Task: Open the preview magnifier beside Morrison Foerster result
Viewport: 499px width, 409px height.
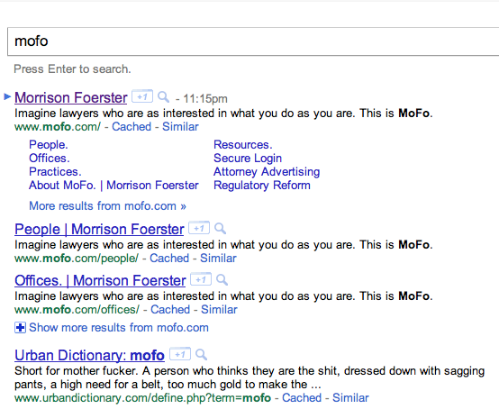Action: tap(163, 97)
